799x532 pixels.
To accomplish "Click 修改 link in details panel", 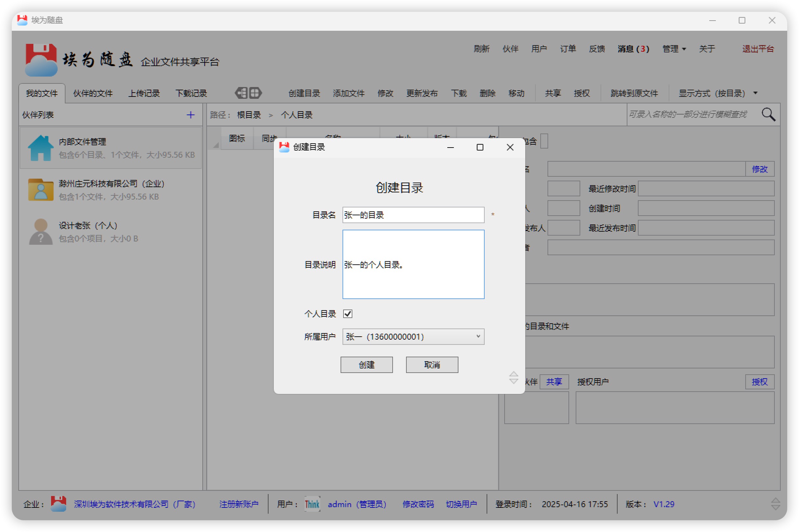I will click(x=760, y=169).
